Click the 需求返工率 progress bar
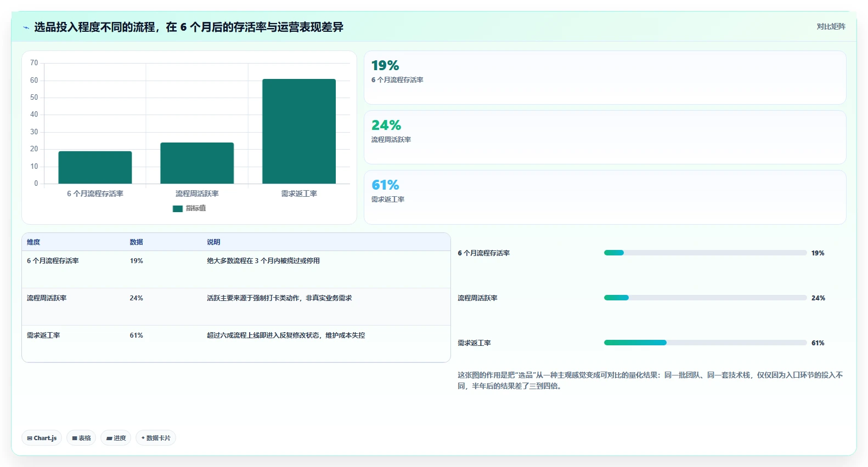 (705, 343)
